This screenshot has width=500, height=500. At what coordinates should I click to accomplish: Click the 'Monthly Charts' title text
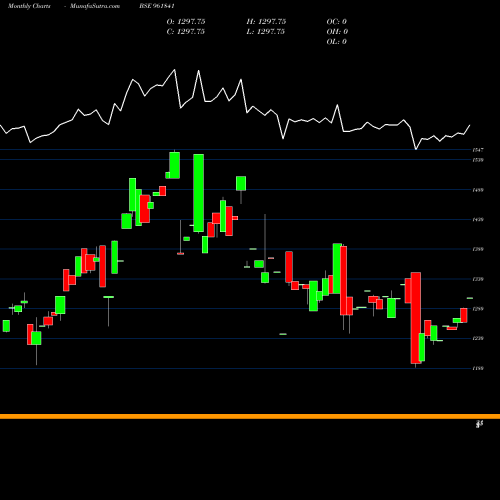click(x=29, y=6)
